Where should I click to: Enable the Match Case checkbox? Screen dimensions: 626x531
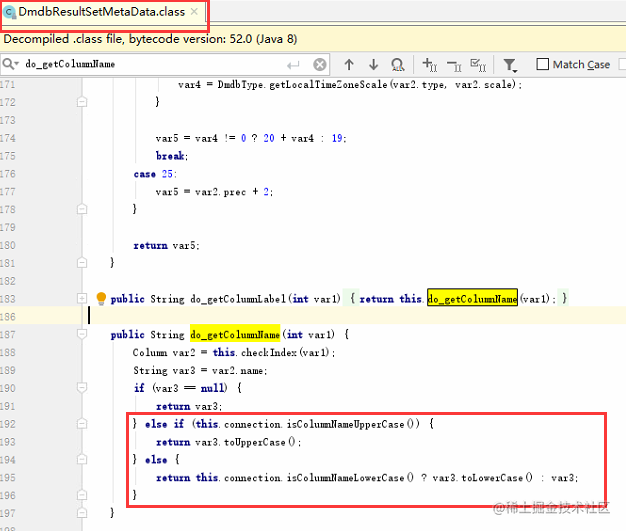pos(543,64)
